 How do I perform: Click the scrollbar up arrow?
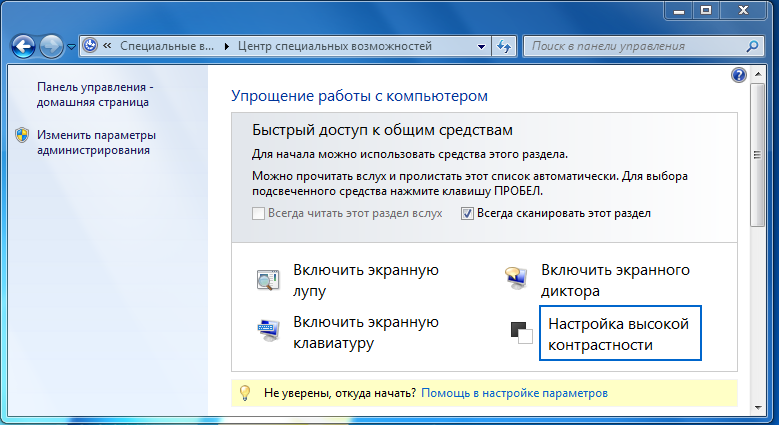point(758,75)
